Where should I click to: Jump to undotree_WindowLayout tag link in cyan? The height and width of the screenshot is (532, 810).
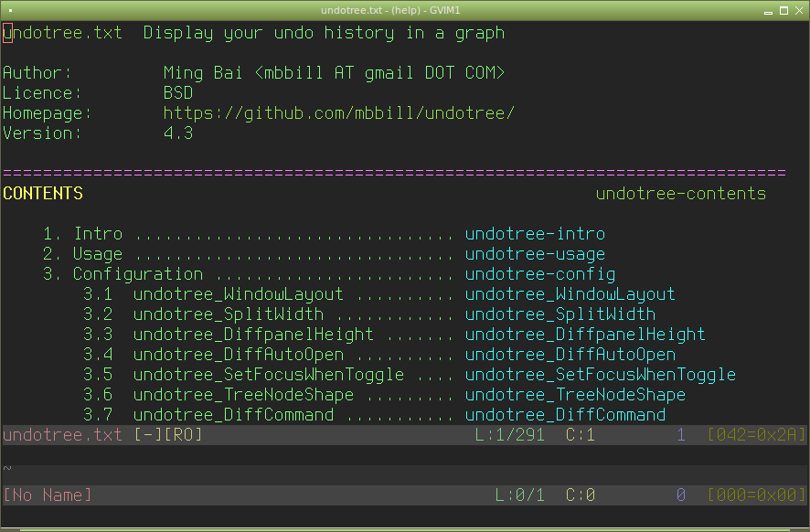click(570, 294)
